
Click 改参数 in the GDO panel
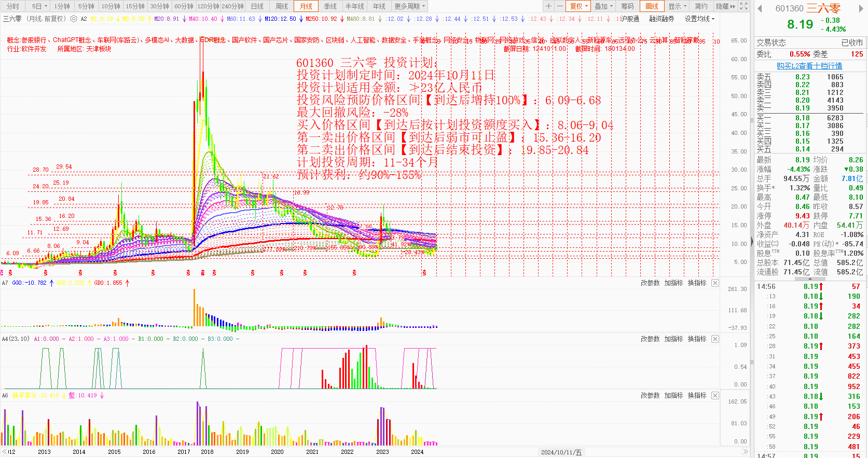[x=650, y=283]
